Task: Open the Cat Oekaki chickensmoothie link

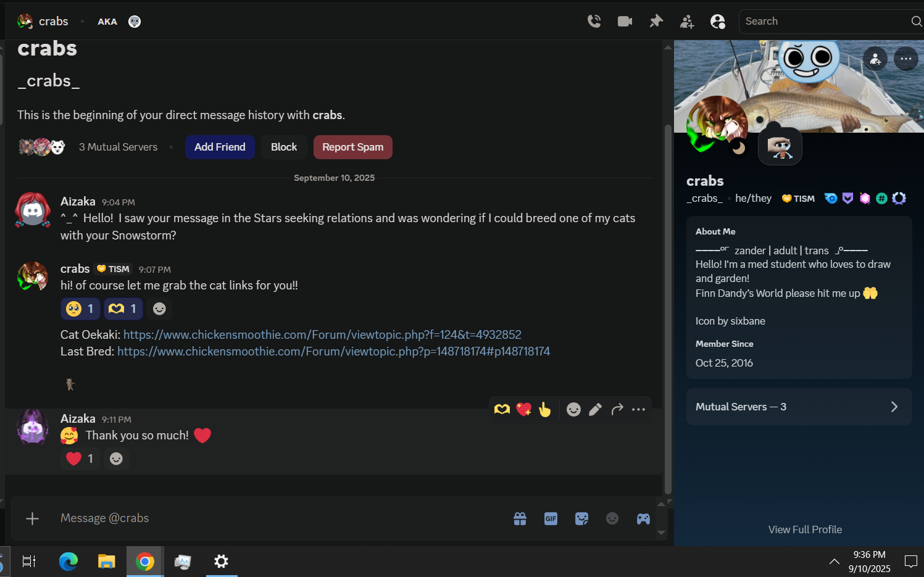Action: [x=322, y=334]
